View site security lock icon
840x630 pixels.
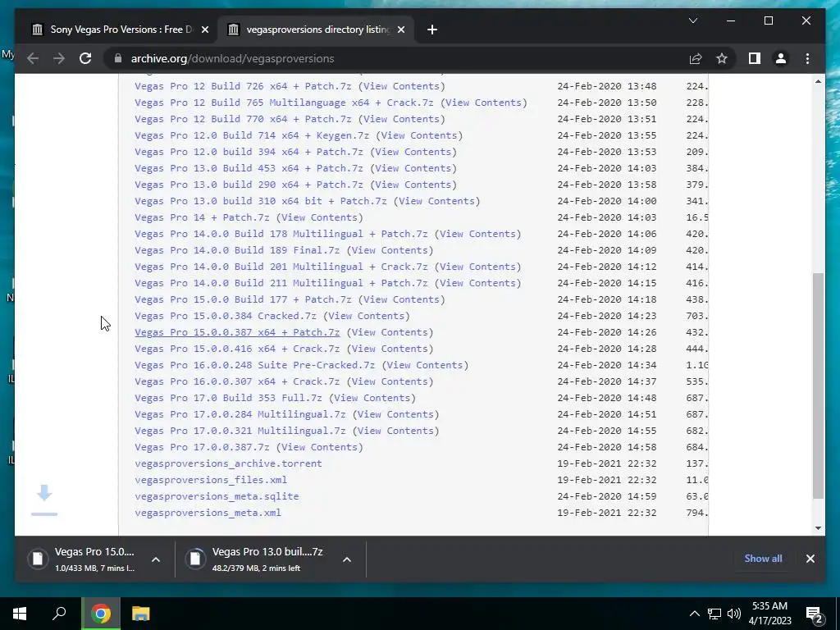click(x=118, y=58)
